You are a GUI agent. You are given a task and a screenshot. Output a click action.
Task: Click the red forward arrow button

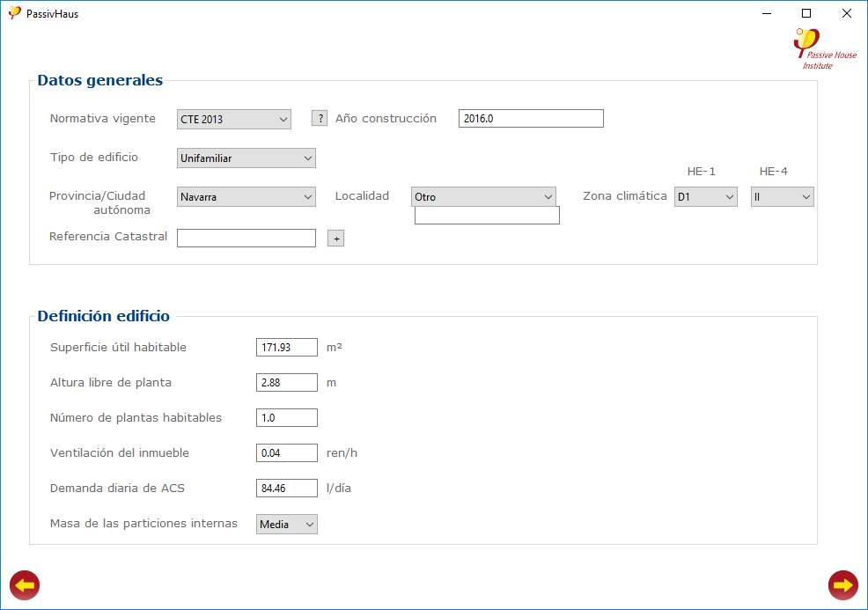(842, 585)
